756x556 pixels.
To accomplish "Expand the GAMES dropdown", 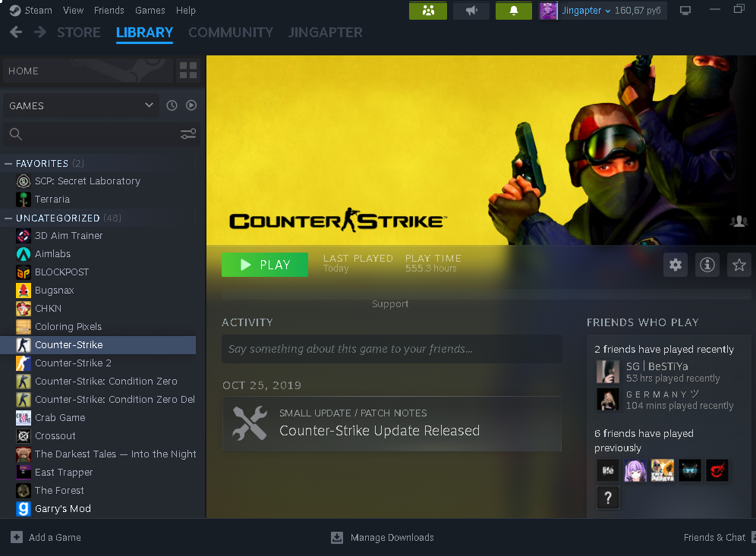I will coord(149,105).
